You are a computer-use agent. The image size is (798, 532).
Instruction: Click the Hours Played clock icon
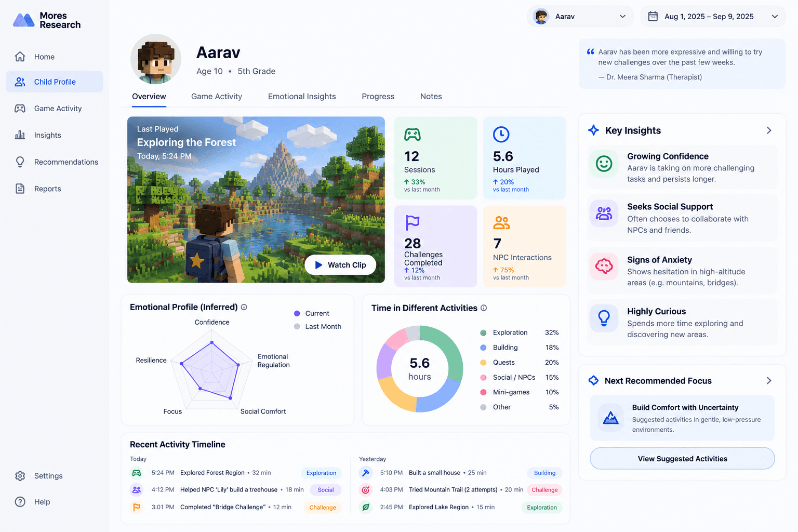coord(501,135)
